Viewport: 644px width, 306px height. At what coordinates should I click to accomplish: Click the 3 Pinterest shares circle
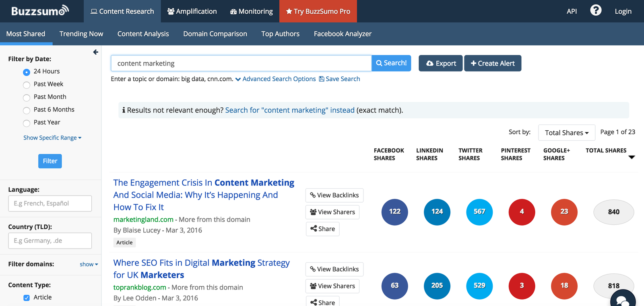pos(522,286)
